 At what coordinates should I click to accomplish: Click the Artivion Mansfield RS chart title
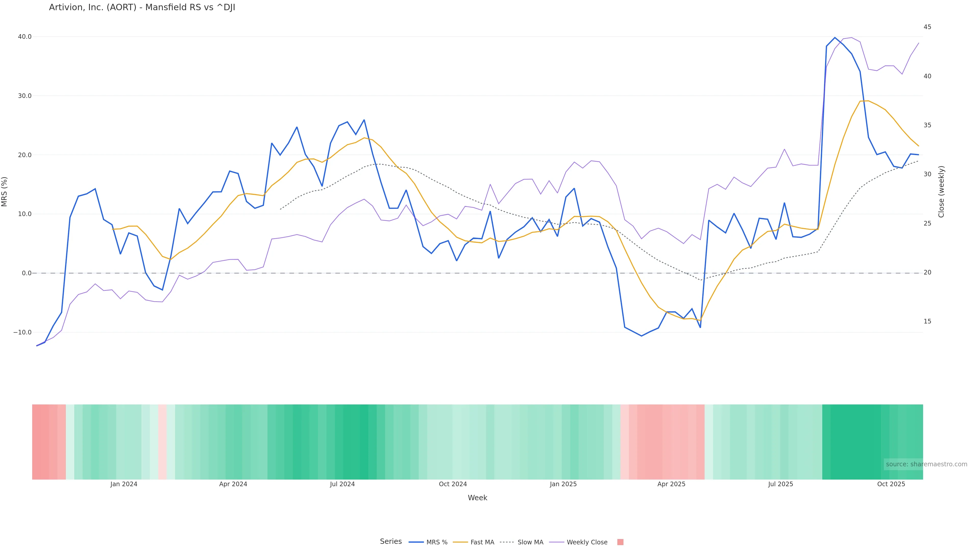tap(142, 8)
